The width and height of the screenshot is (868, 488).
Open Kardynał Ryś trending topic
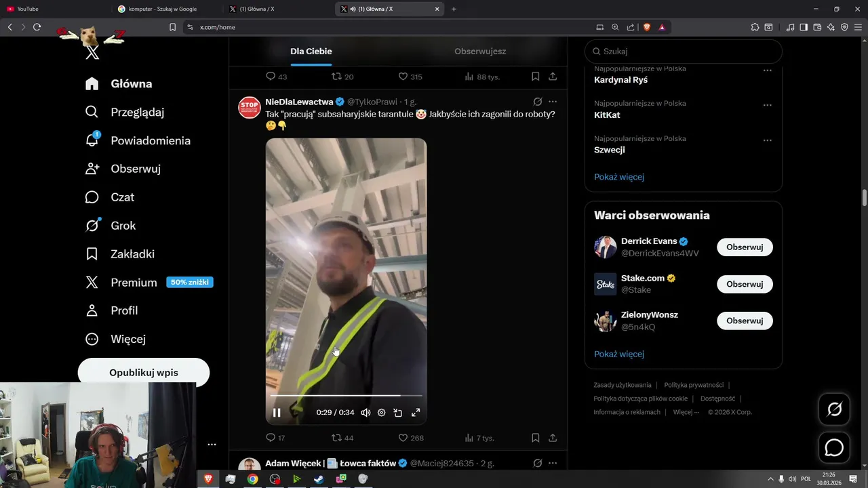pyautogui.click(x=620, y=80)
